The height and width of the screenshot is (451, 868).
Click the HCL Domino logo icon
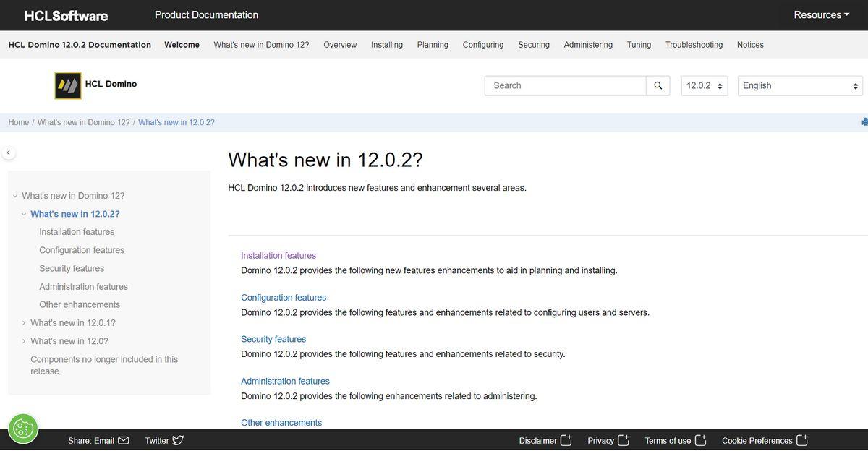[68, 85]
